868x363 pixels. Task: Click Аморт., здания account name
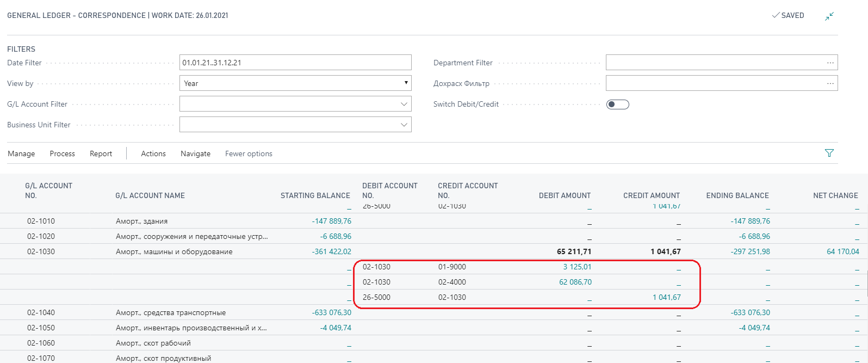click(141, 221)
